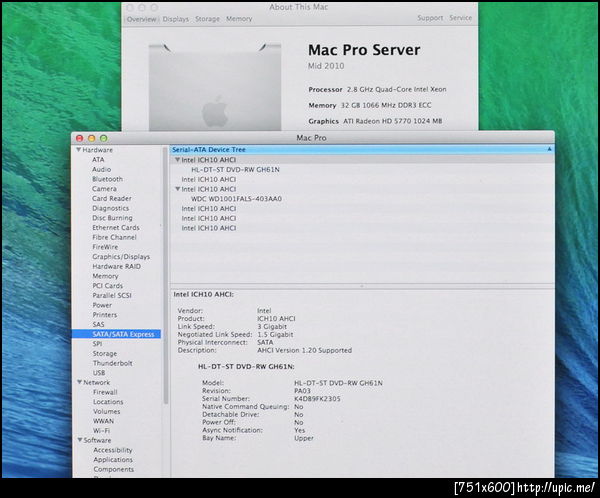The height and width of the screenshot is (498, 600).
Task: Select Volumes under Network
Action: coord(107,411)
